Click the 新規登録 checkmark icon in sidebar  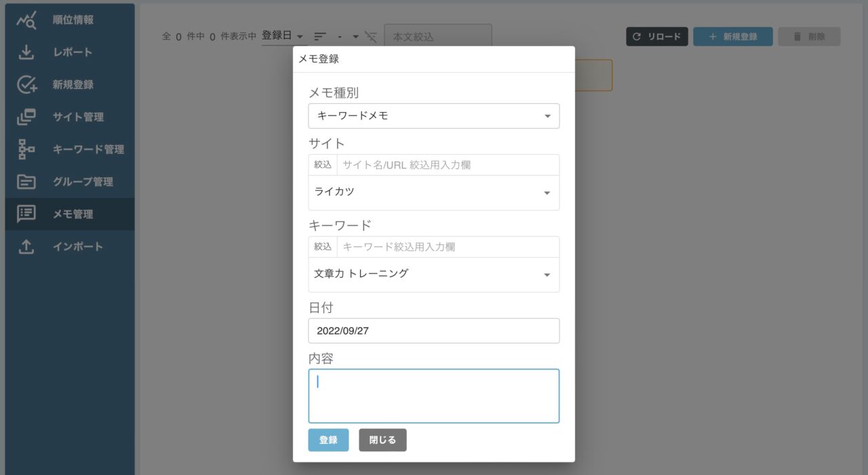click(x=25, y=84)
